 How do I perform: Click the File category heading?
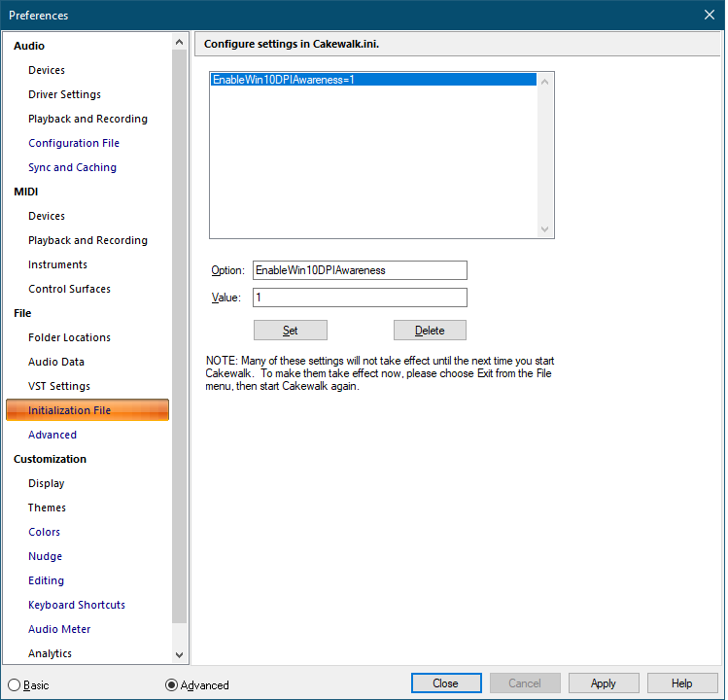tap(22, 313)
